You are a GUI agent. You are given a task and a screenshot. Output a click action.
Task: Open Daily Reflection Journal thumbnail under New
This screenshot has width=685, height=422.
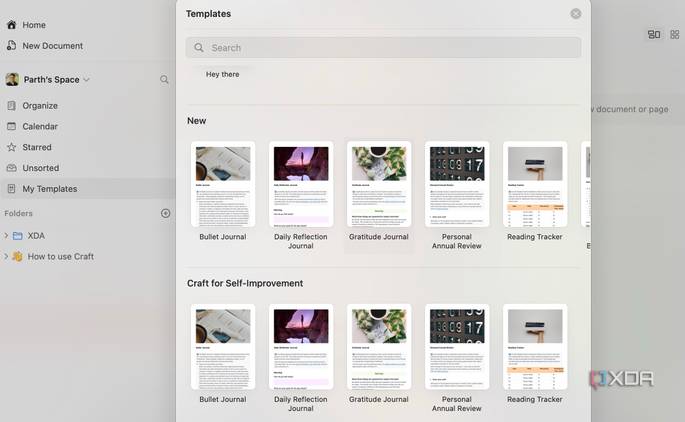301,184
